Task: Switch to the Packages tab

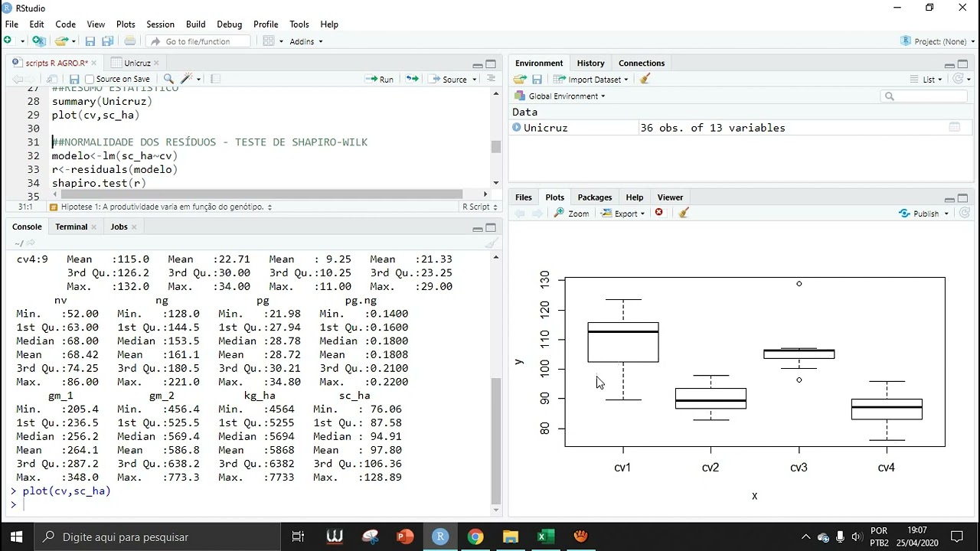Action: pyautogui.click(x=595, y=197)
